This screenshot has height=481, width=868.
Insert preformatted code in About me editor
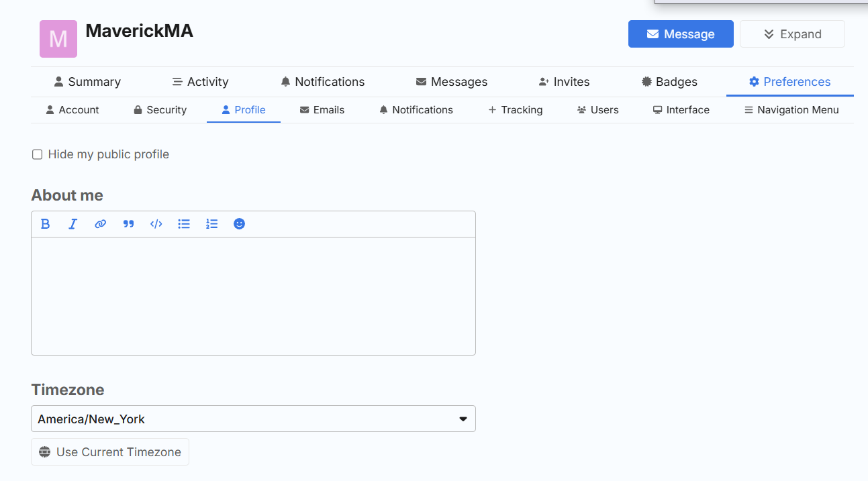click(156, 224)
